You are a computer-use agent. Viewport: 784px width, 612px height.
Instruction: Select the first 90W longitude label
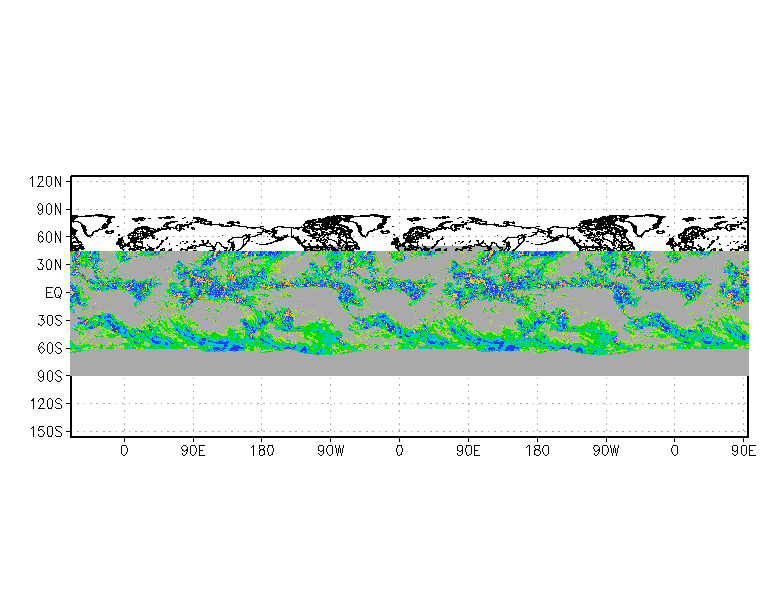(x=330, y=451)
